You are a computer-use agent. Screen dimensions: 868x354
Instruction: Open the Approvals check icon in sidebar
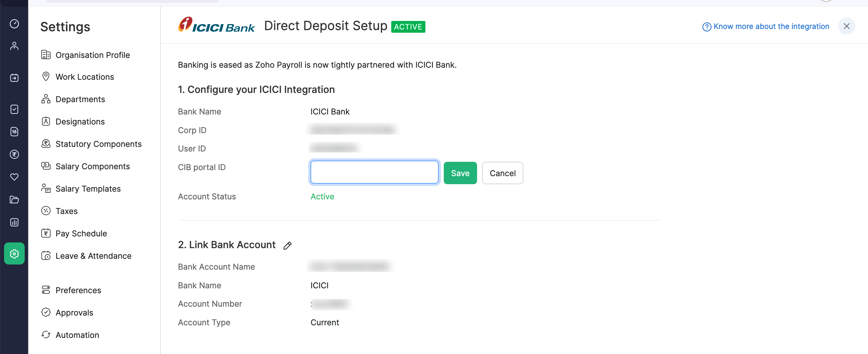pos(14,109)
